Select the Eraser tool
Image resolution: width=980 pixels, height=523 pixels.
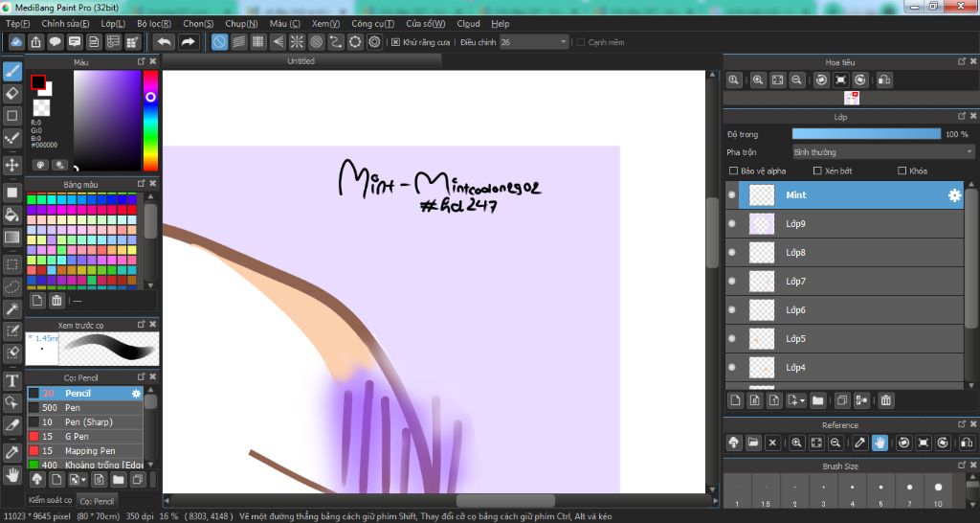tap(11, 94)
